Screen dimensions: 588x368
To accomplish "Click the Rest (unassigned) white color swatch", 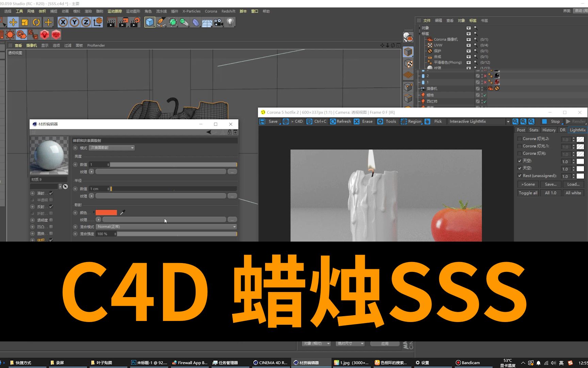I will click(x=580, y=176).
